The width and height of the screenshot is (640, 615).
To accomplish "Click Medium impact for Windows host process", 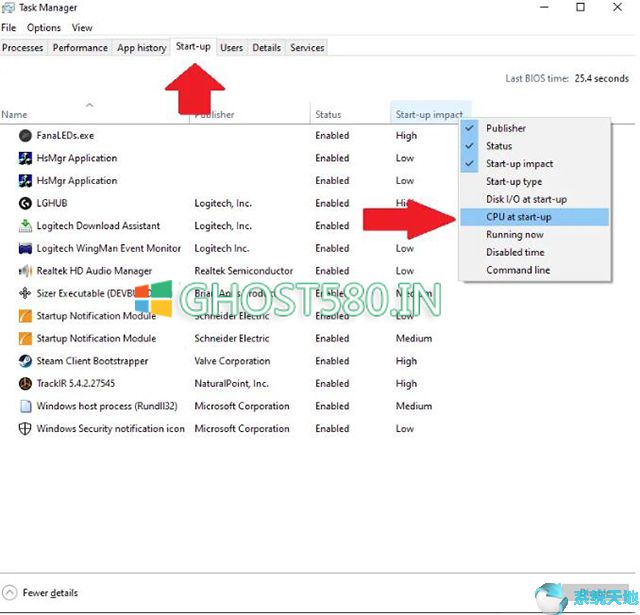I will pos(414,406).
